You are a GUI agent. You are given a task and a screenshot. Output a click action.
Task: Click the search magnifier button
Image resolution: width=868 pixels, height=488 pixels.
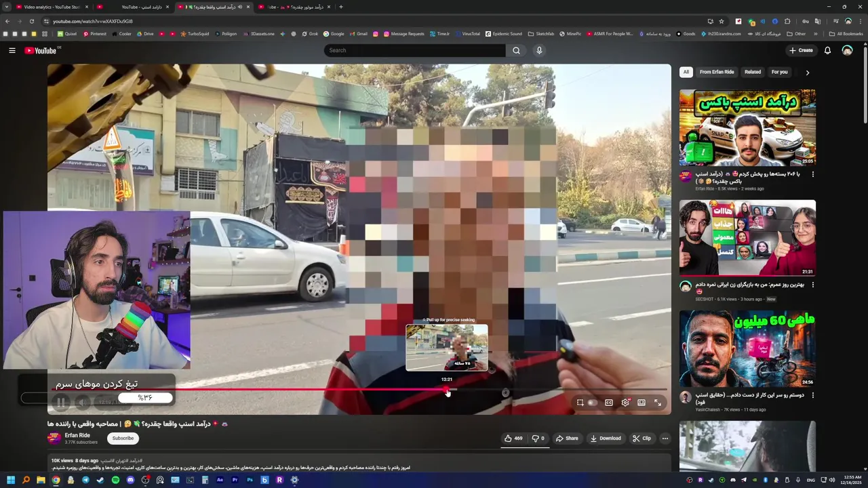(x=516, y=50)
